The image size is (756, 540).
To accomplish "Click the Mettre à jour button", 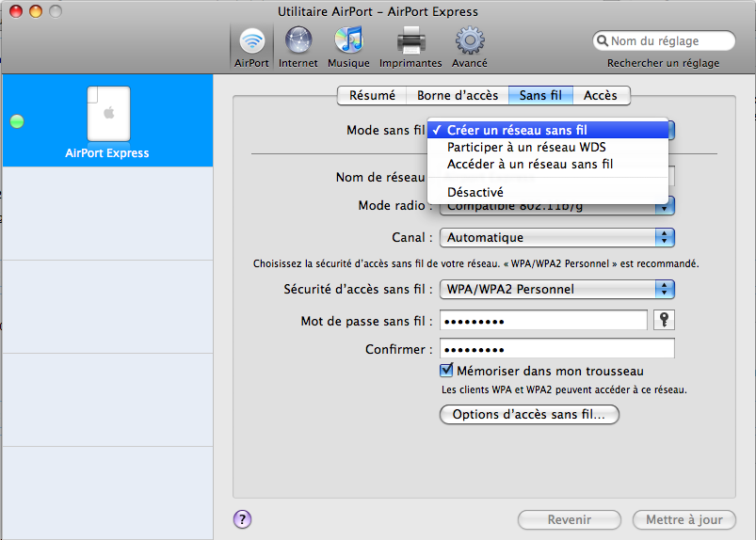I will [x=684, y=519].
